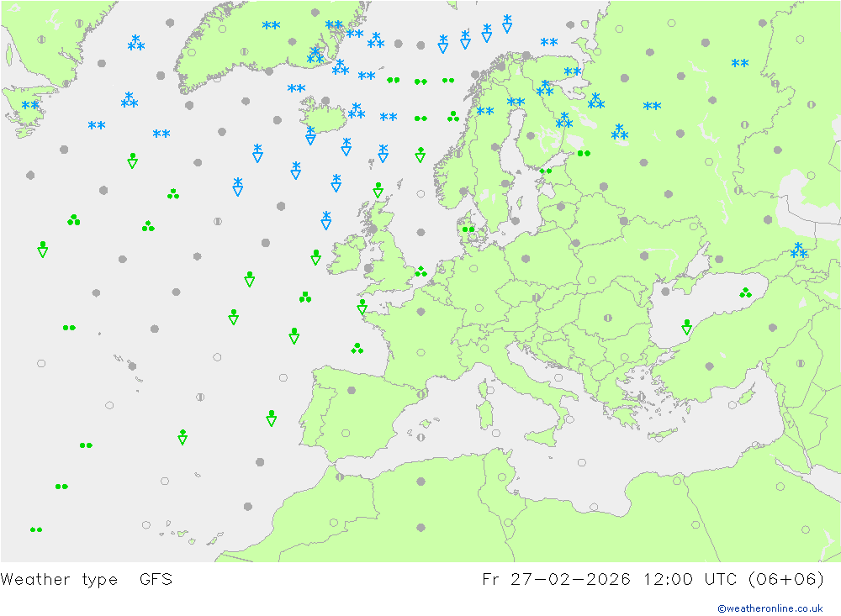
Task: Click the green triple-dot rain symbol on Norway's northern coast
Action: click(x=453, y=116)
